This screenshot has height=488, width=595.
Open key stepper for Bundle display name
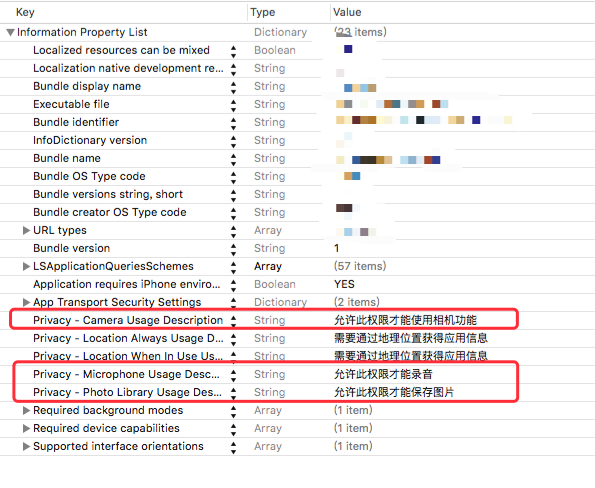coord(233,87)
